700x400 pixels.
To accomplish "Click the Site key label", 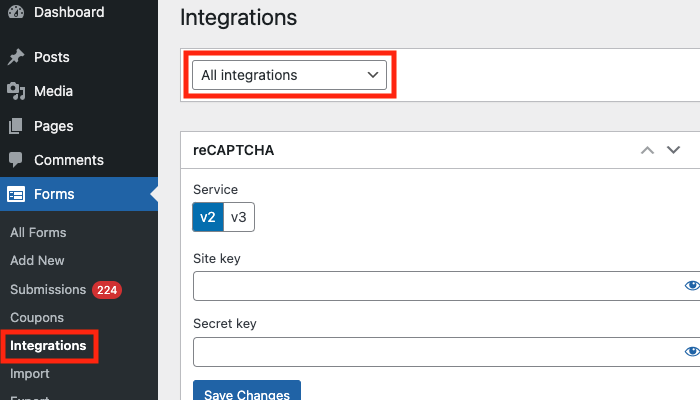I will click(217, 258).
